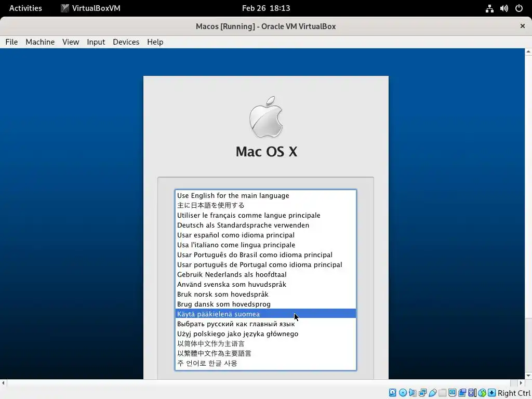
Task: Select Usar Português do Brasil option
Action: pos(265,255)
